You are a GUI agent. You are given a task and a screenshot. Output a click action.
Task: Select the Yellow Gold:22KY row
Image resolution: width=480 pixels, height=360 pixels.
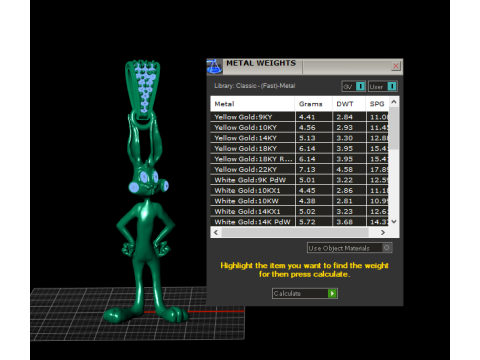[300, 169]
